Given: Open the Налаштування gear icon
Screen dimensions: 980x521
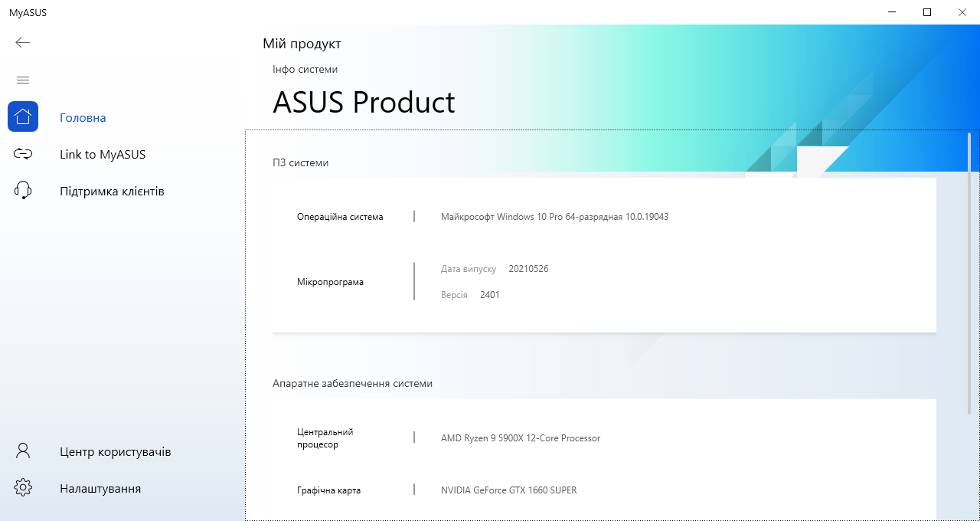Looking at the screenshot, I should [23, 488].
